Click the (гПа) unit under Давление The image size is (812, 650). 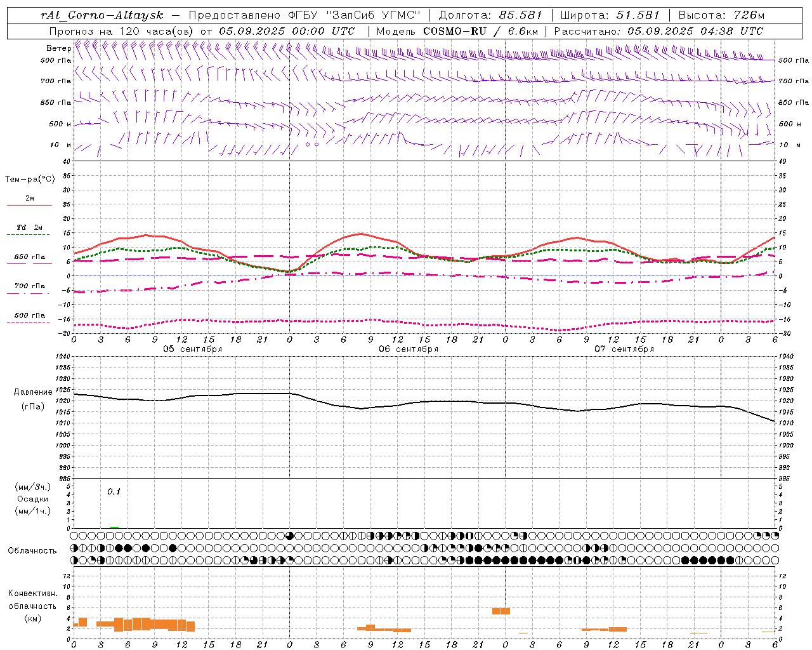pos(33,407)
